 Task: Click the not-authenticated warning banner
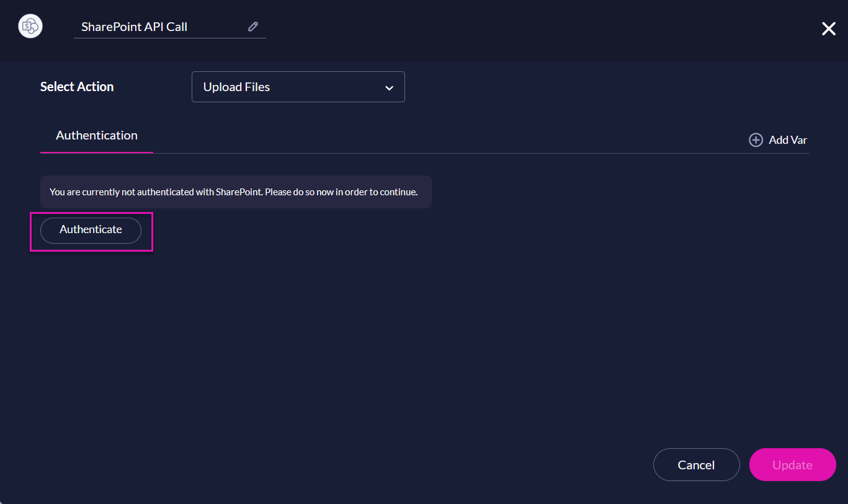(236, 192)
